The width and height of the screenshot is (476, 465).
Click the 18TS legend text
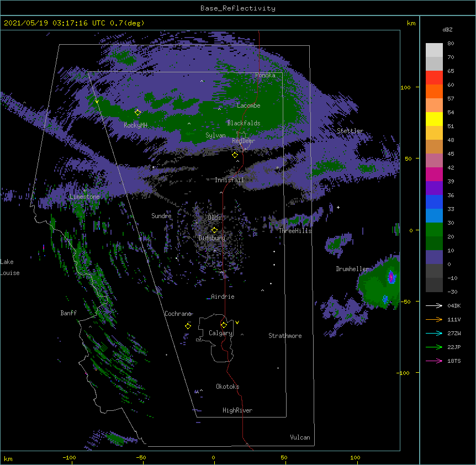pos(454,361)
